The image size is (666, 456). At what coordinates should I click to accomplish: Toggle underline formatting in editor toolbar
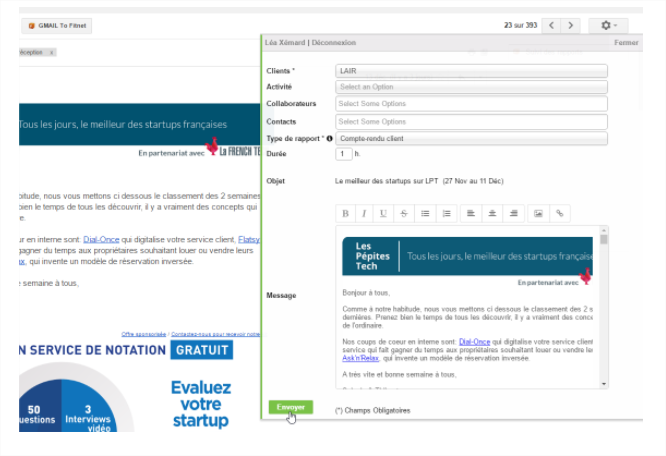tap(383, 213)
